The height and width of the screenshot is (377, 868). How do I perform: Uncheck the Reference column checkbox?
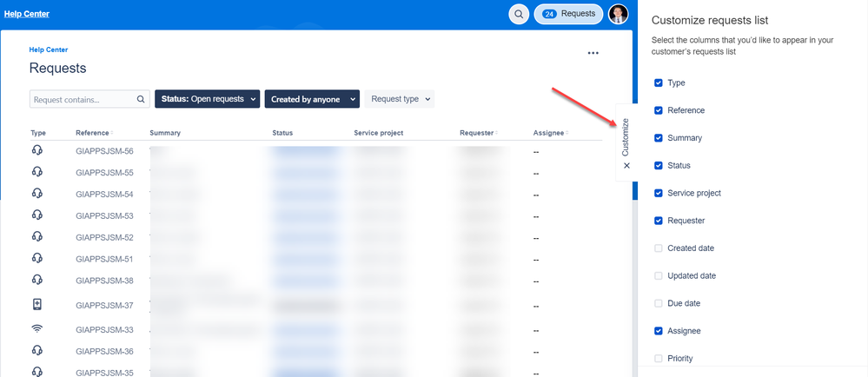coord(659,110)
